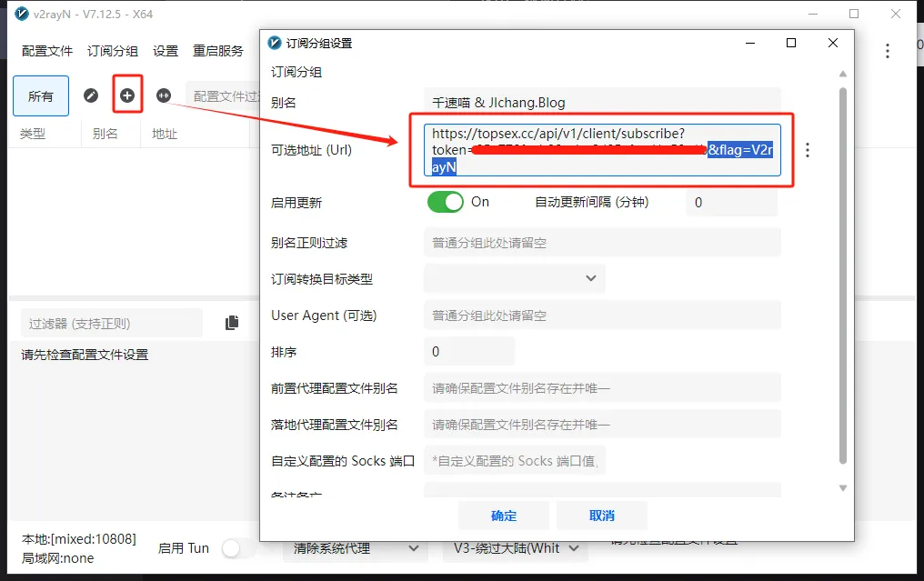Maximize the 订阅分组设置 dialog
The height and width of the screenshot is (581, 924).
[791, 43]
